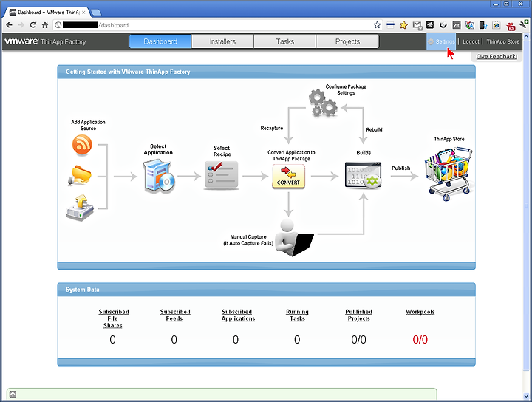Screen dimensions: 532x402
Task: Open the Projects tab
Action: tap(347, 41)
